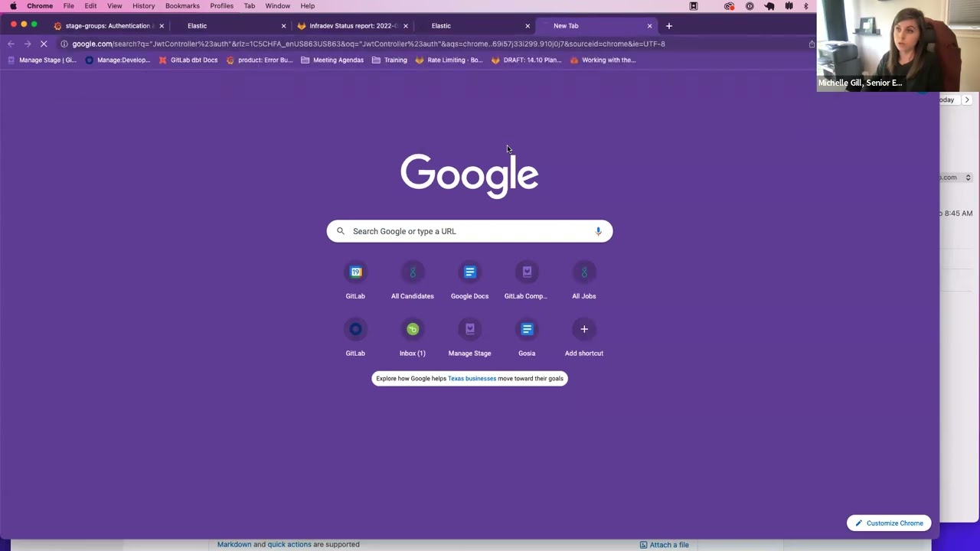Go forward to the next page
Image resolution: width=980 pixels, height=551 pixels.
[x=28, y=44]
